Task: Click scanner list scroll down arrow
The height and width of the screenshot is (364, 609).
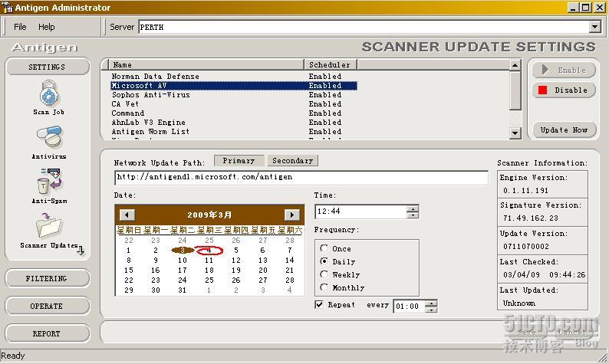Action: (x=515, y=133)
